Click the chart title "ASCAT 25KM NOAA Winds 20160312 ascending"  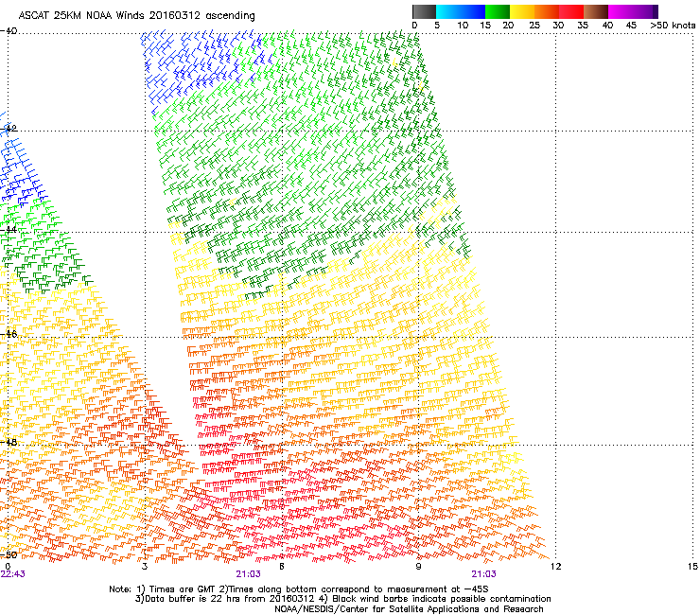(x=136, y=16)
